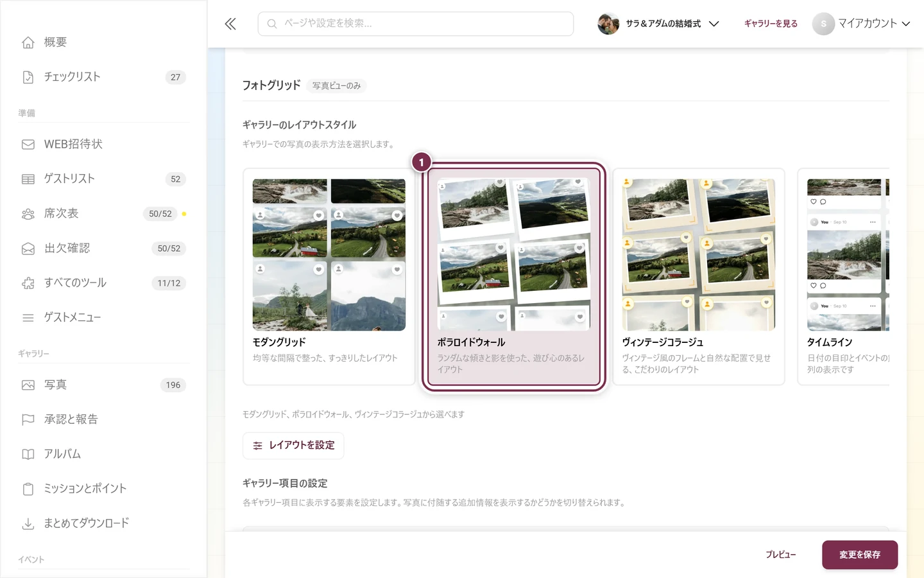Open the 席次表 menu entry
This screenshot has height=578, width=924.
coord(103,214)
